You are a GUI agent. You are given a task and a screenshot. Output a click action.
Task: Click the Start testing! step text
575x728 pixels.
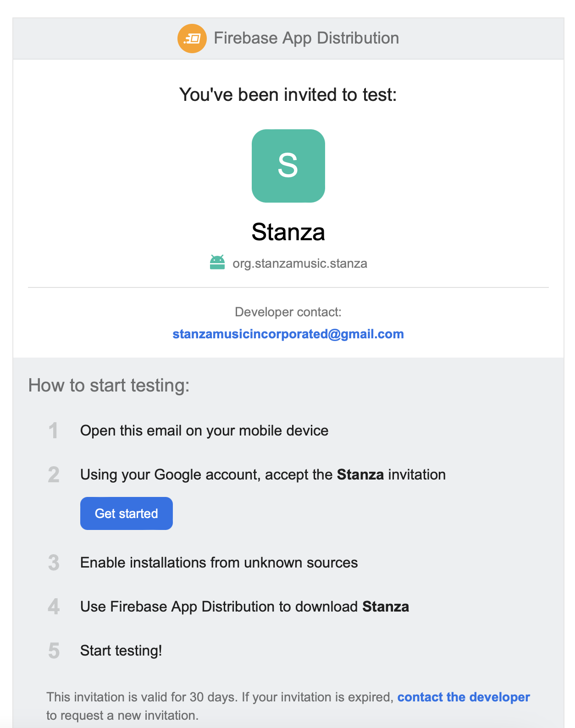(121, 651)
